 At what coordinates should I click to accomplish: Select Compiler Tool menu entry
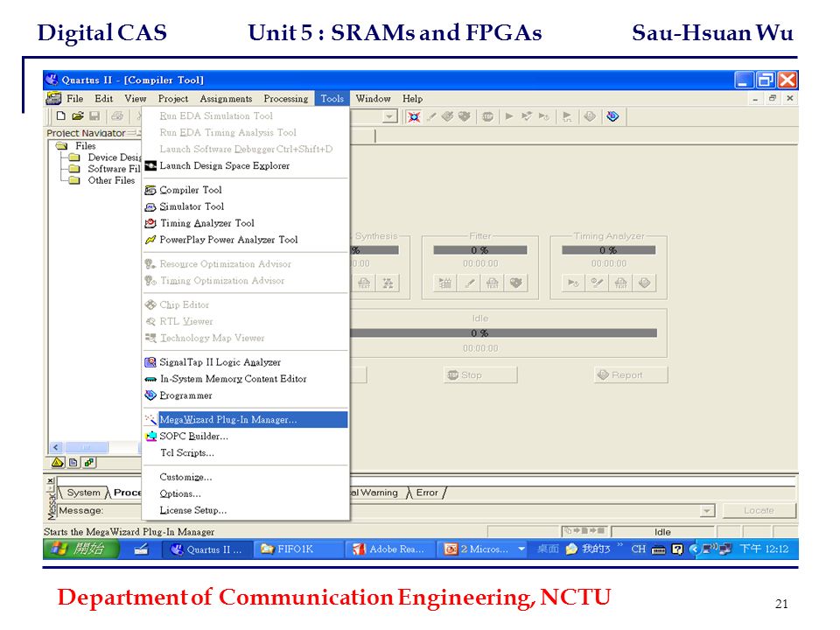246,190
